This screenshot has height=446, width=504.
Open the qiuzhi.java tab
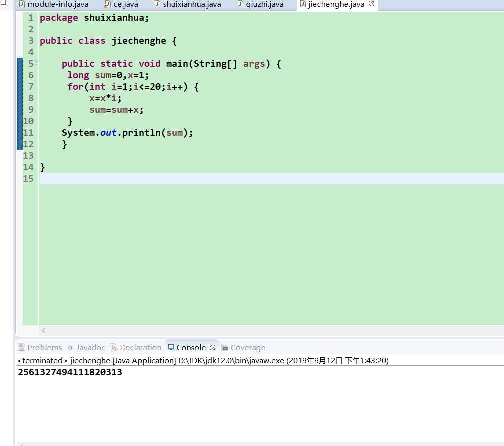[261, 5]
